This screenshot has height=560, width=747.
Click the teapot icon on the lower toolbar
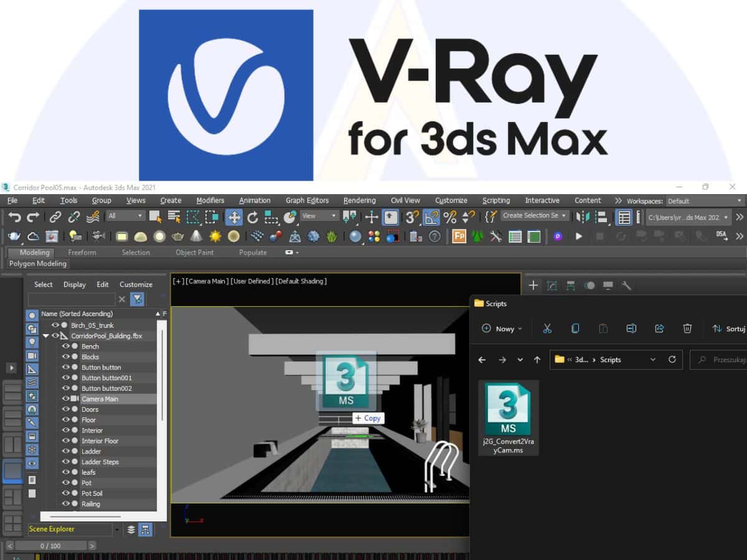(14, 236)
